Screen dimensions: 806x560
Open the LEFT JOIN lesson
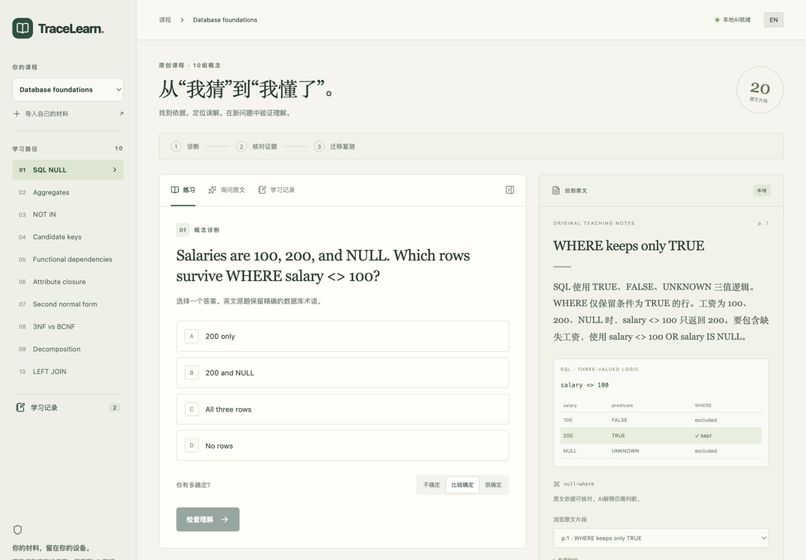[x=68, y=371]
